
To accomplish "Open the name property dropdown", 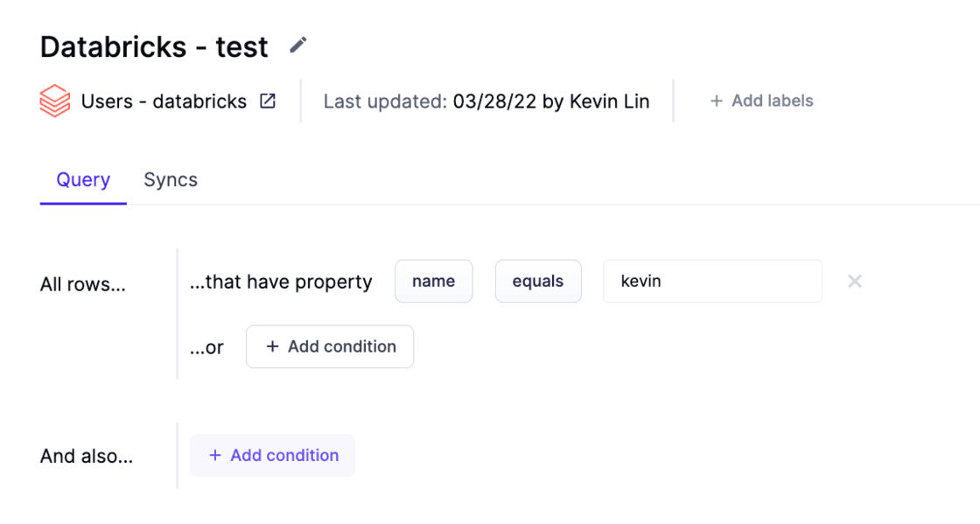I will [x=434, y=282].
